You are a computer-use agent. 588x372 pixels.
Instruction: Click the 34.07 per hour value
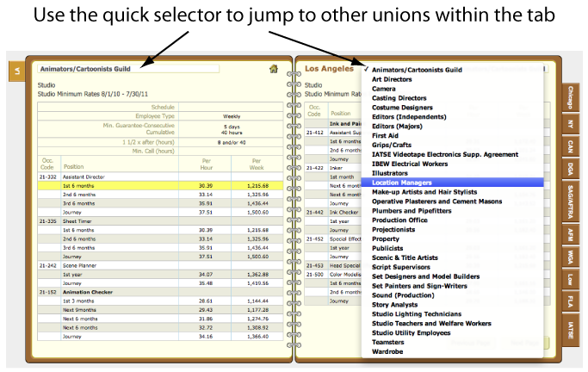[x=206, y=275]
